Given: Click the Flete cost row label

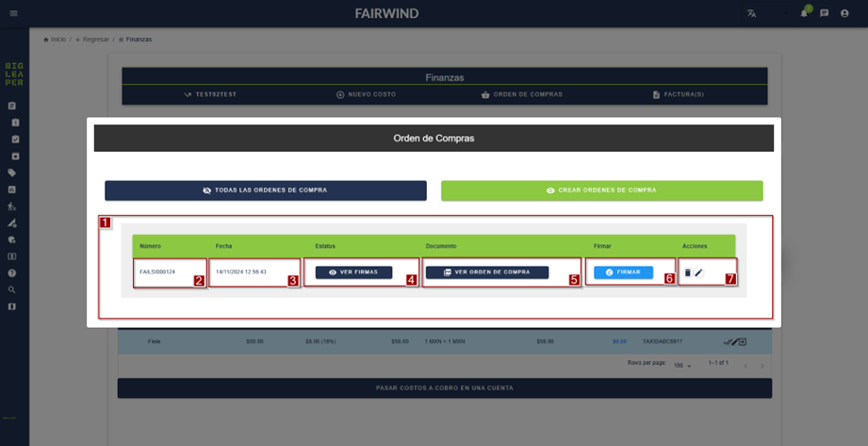Looking at the screenshot, I should [154, 342].
